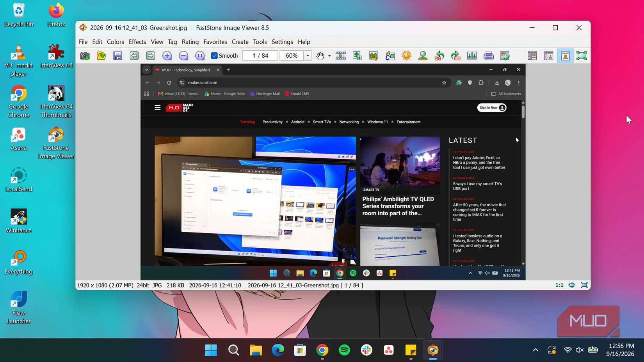Viewport: 644px width, 362px height.
Task: Click full screen icon in status bar
Action: pos(584,285)
